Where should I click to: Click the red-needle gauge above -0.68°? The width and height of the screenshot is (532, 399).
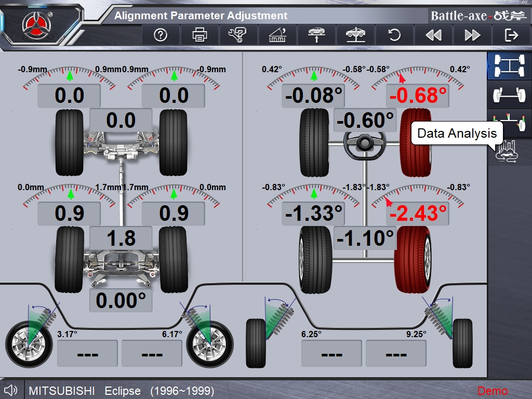pyautogui.click(x=418, y=77)
